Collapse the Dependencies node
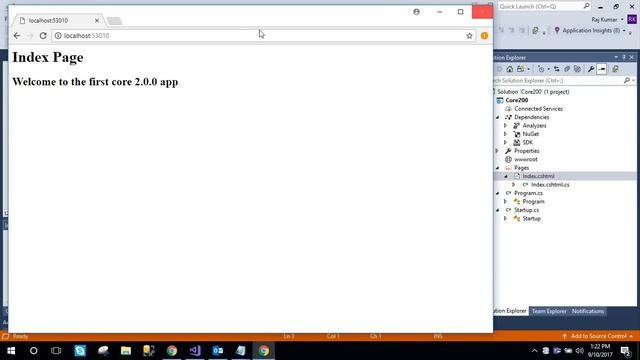Viewport: 640px width, 360px height. (x=498, y=118)
